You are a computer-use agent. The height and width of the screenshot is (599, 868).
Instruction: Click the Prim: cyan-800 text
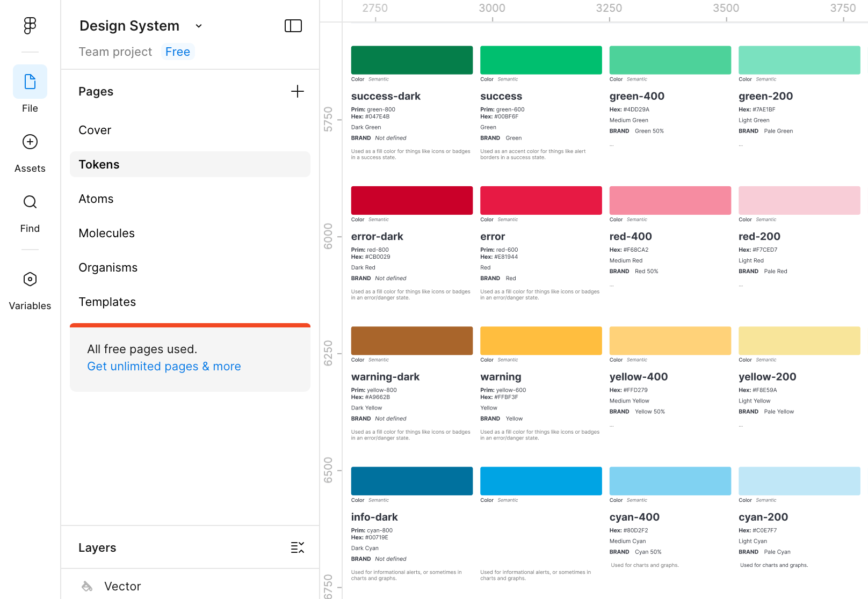(x=372, y=530)
